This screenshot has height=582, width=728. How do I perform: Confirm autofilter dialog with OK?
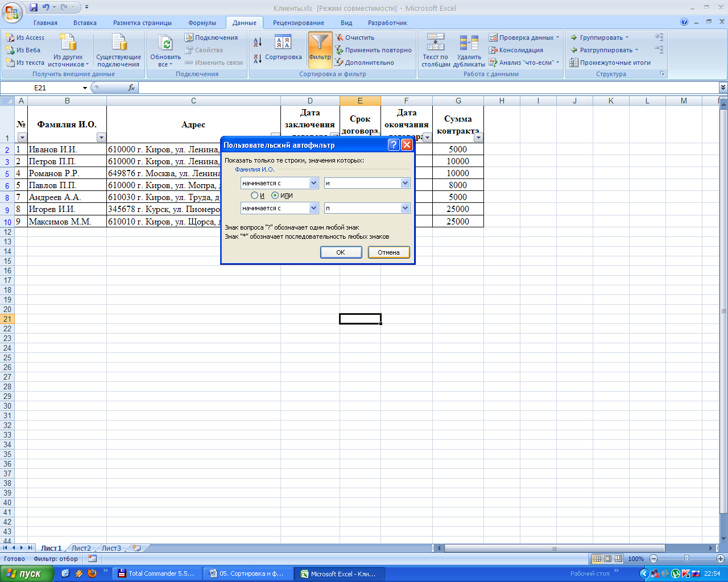[x=341, y=252]
